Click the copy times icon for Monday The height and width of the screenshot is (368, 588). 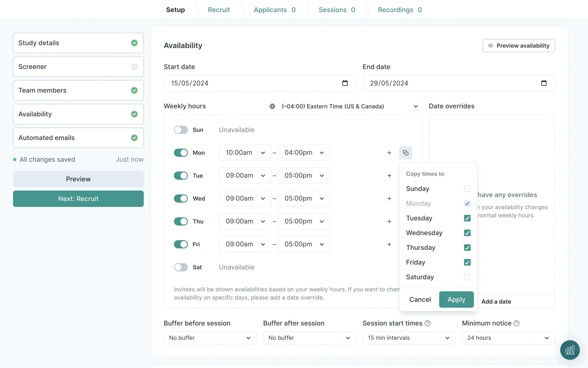coord(405,153)
